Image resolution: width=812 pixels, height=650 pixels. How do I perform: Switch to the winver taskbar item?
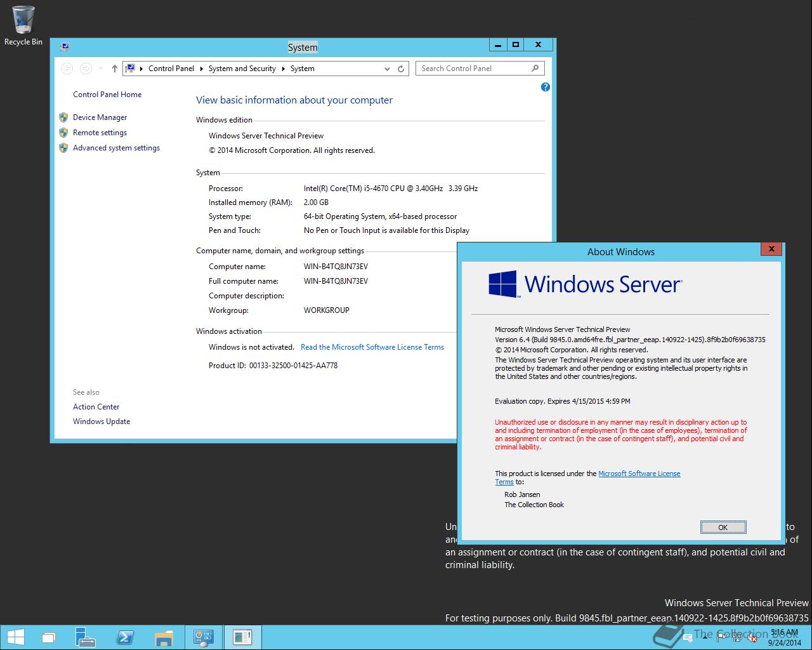tap(242, 637)
